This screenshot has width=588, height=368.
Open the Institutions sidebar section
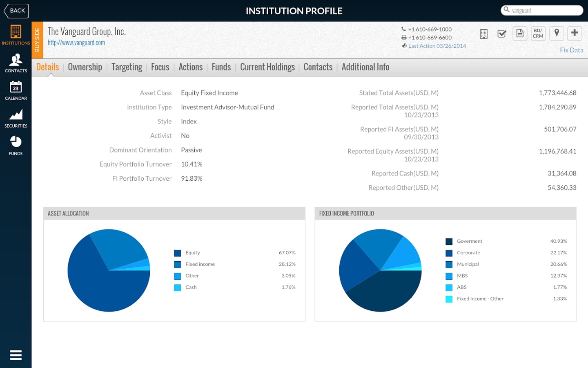pyautogui.click(x=16, y=35)
